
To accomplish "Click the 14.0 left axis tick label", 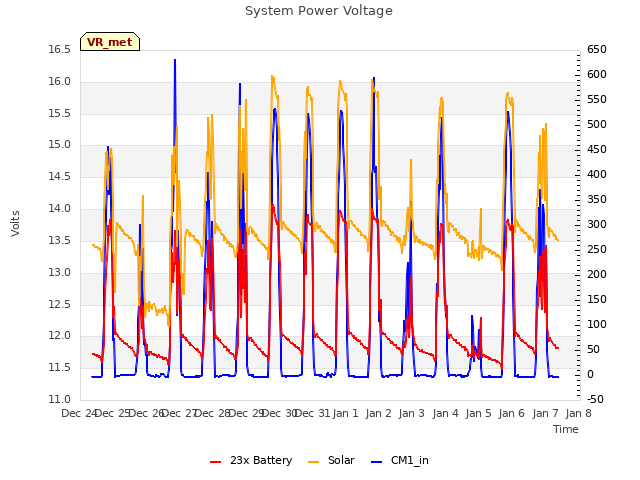I will (60, 209).
